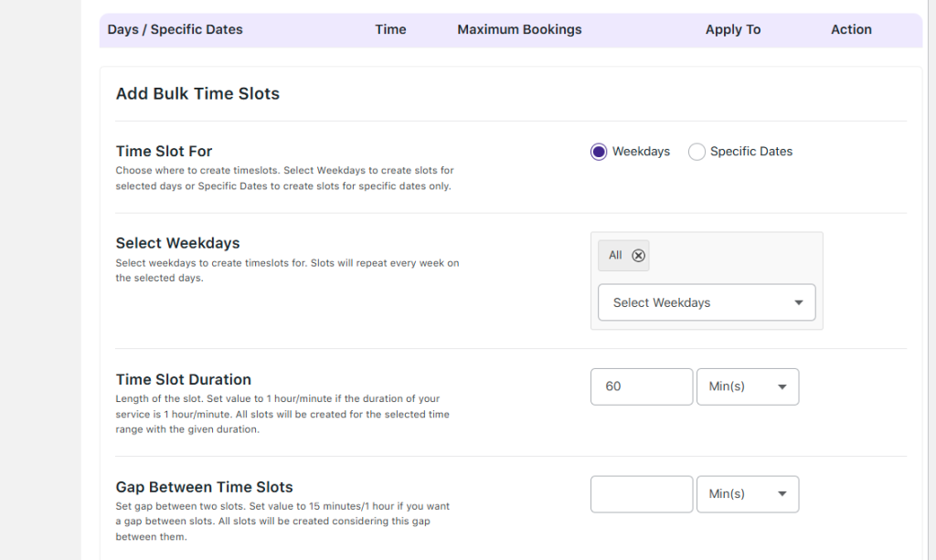The width and height of the screenshot is (936, 560).
Task: Select the Weekdays radio button
Action: (x=599, y=152)
